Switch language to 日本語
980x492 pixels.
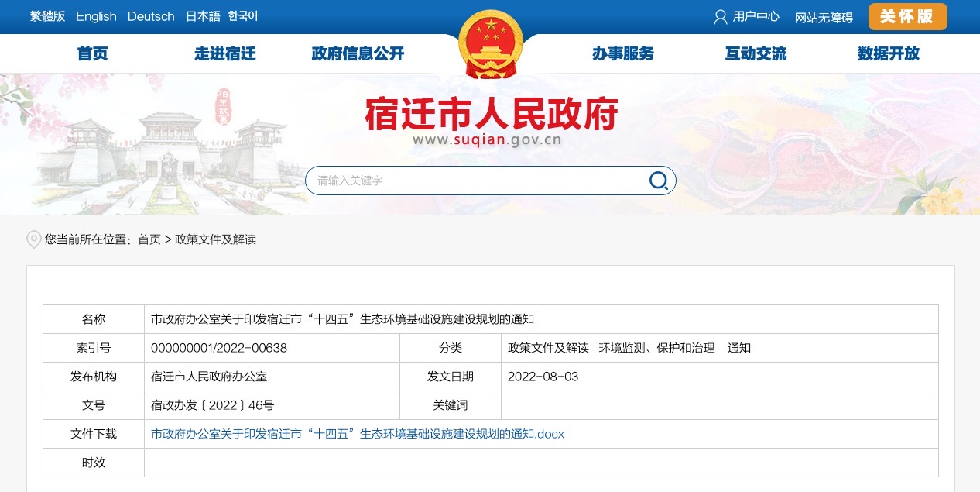click(203, 16)
